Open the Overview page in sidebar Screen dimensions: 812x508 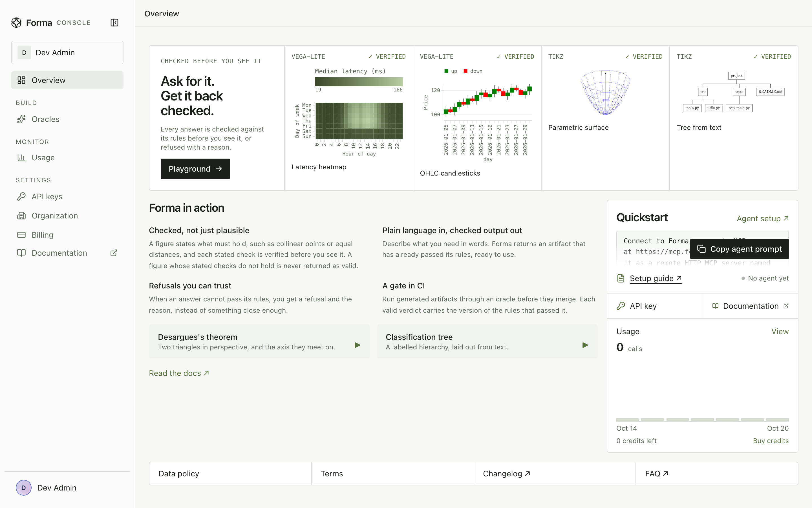pos(67,80)
